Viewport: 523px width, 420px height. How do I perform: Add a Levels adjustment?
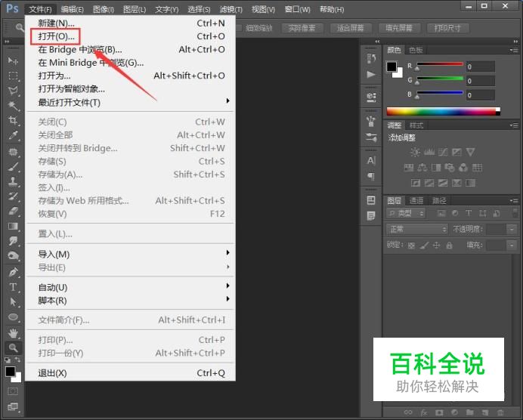[x=429, y=153]
